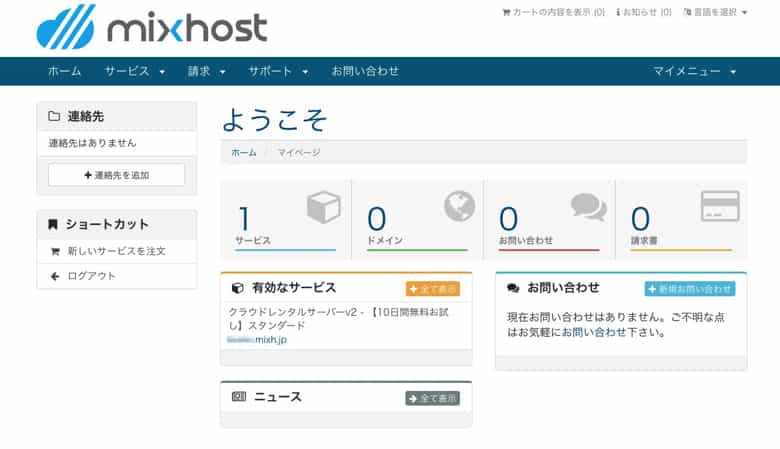Click 全て表示 button in 有効なサービス panel

coord(433,289)
